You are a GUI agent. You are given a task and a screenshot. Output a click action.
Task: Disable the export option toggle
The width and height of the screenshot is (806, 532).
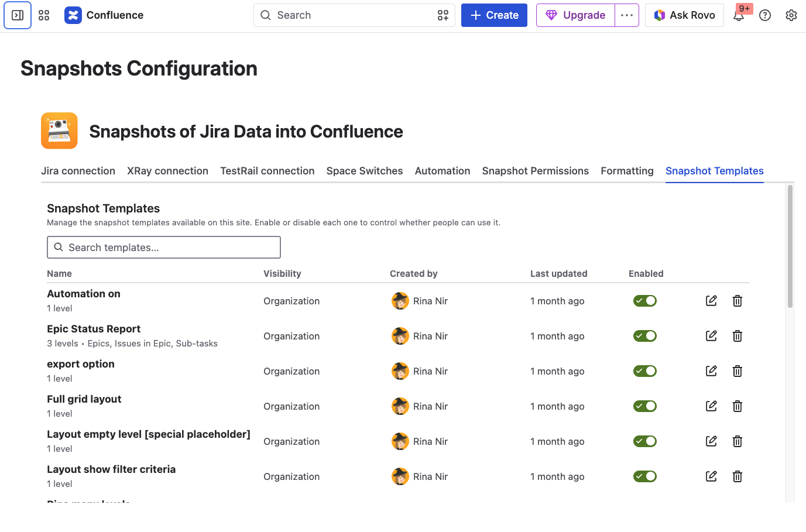coord(645,371)
